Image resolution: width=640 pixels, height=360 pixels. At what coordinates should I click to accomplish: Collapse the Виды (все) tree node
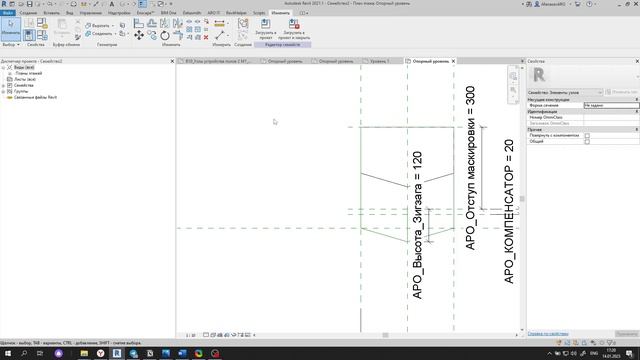[x=3, y=67]
